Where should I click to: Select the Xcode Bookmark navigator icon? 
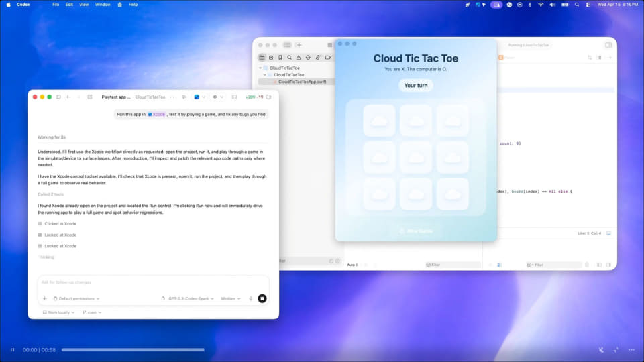[280, 58]
